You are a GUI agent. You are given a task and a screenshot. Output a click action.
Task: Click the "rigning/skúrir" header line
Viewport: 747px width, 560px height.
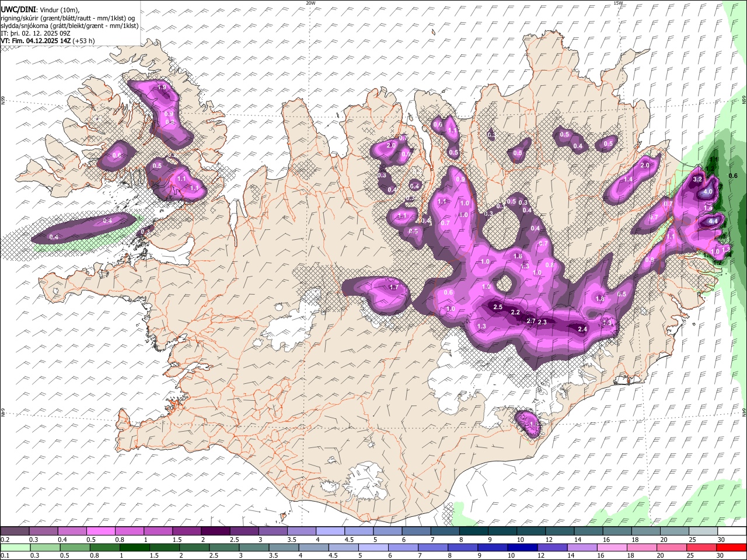click(68, 18)
